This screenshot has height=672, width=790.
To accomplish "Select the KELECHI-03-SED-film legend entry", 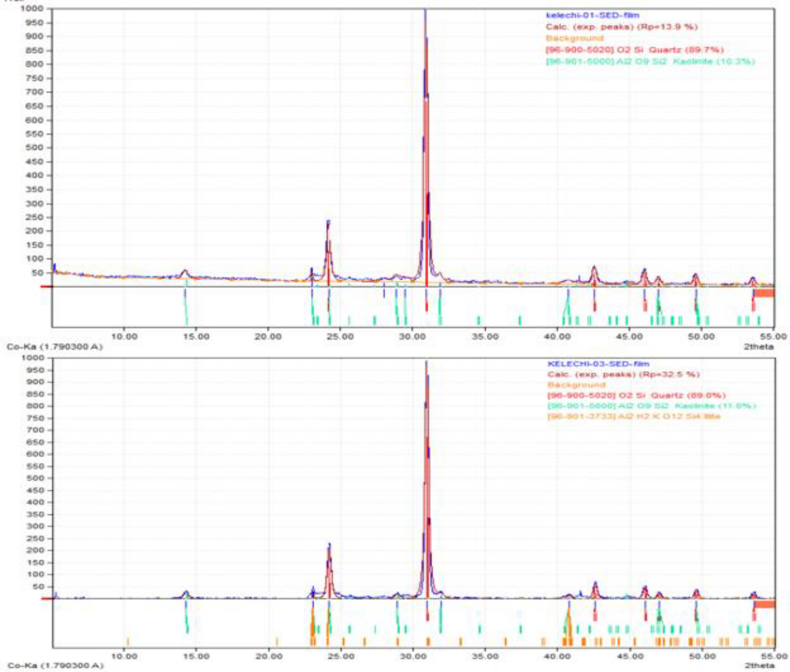I will click(x=598, y=364).
